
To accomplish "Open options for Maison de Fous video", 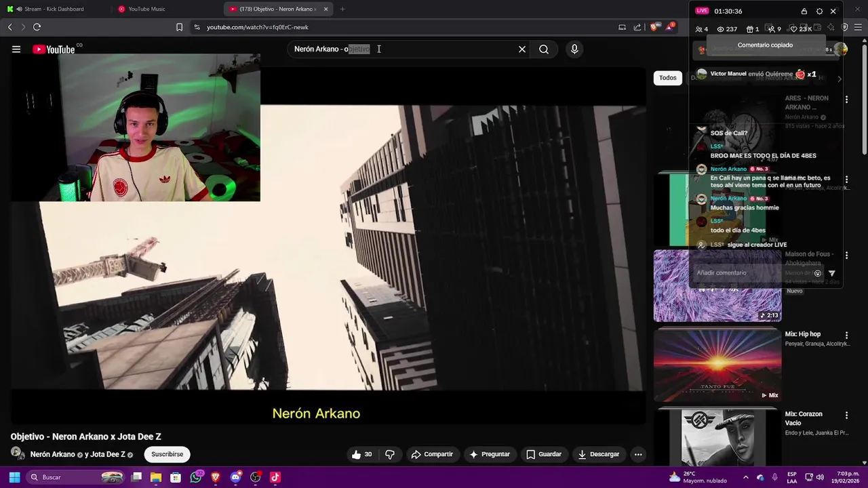I will (846, 255).
